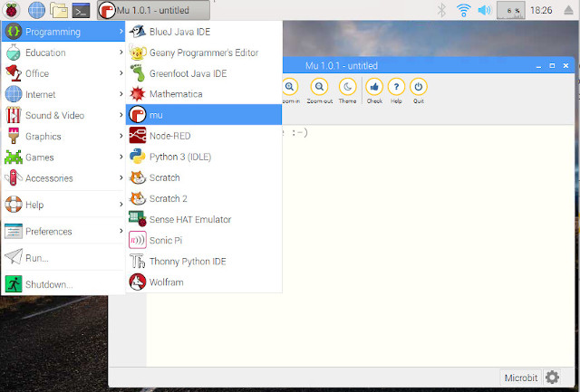Launch Sense HAT Emulator
This screenshot has height=392, width=580.
204,219
